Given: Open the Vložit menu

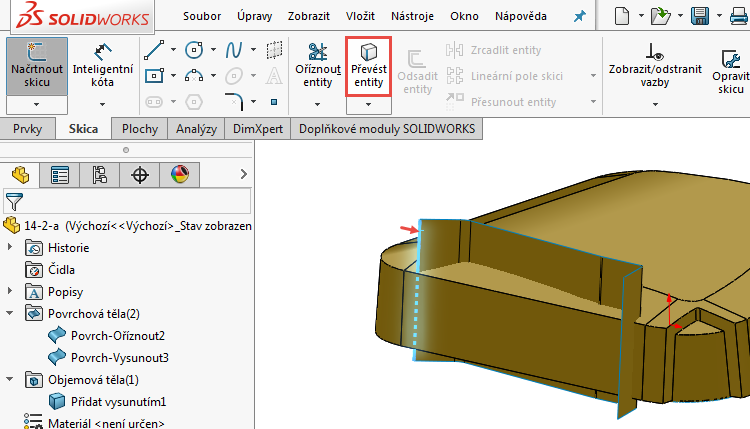Looking at the screenshot, I should 360,16.
